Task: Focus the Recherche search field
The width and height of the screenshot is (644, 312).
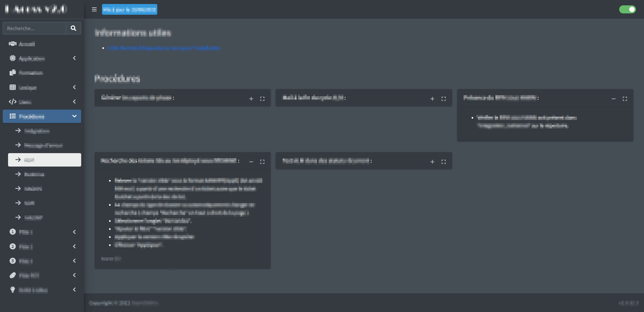Action: click(x=35, y=28)
